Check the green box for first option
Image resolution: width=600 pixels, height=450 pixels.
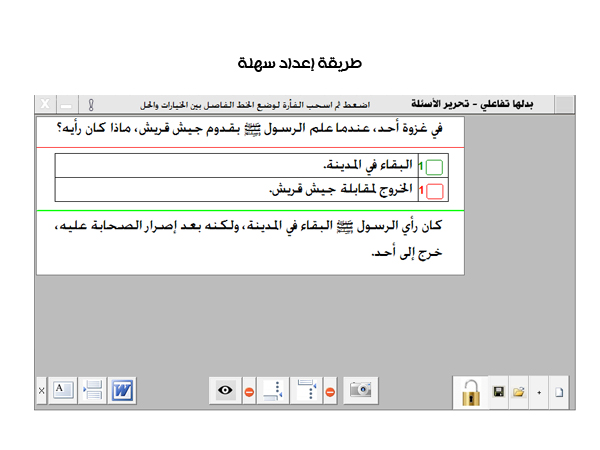pos(435,166)
